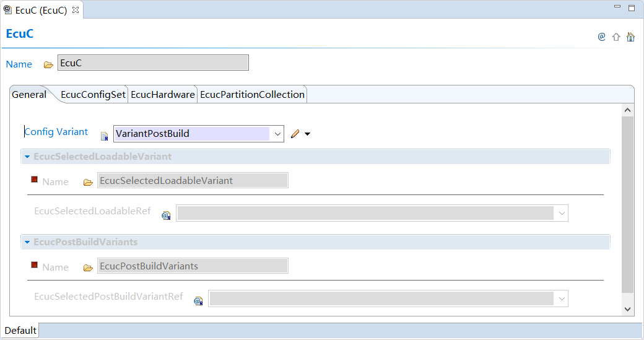Click red square marker by EcucSelectedLoadableVariant name
The image size is (644, 340).
[x=35, y=180]
